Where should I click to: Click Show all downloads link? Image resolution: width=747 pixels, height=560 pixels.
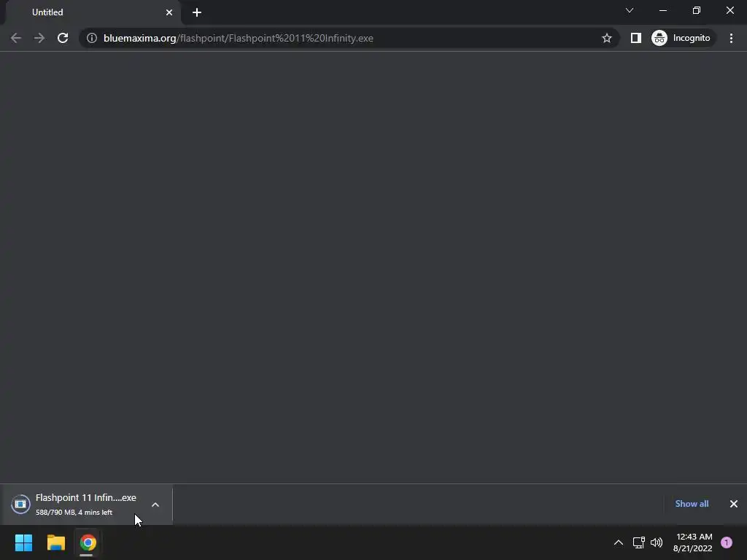692,504
